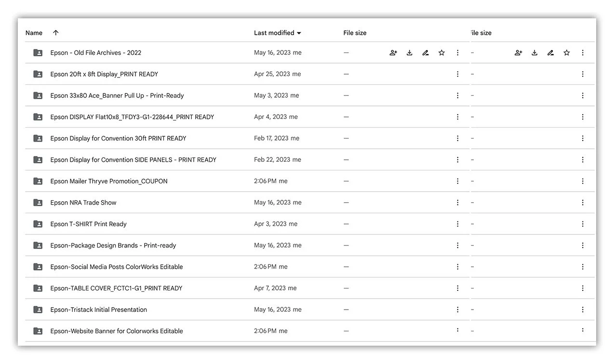Click the Download icon in the far-right action group
Image resolution: width=614 pixels, height=364 pixels.
pyautogui.click(x=534, y=53)
